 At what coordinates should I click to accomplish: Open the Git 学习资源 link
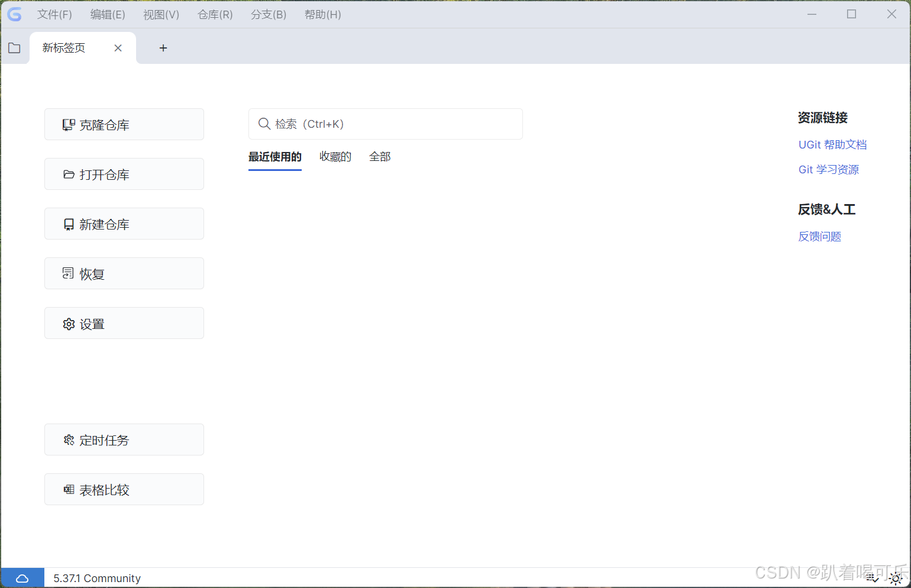tap(829, 170)
